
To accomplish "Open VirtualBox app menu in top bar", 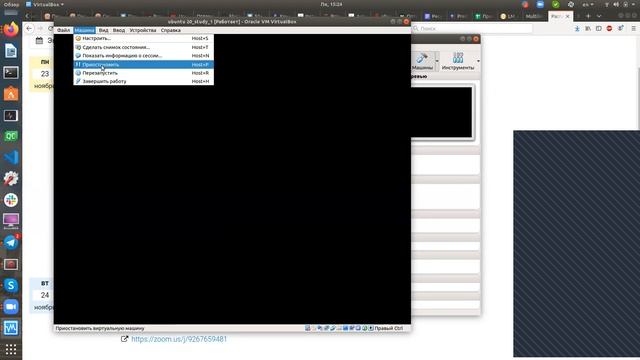I will pos(45,4).
